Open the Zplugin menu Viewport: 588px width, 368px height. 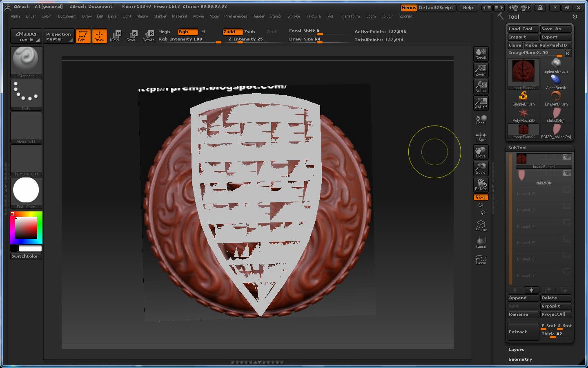point(387,16)
